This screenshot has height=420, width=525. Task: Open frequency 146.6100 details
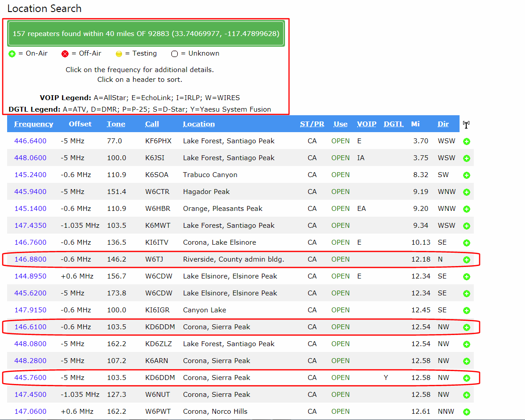[30, 327]
